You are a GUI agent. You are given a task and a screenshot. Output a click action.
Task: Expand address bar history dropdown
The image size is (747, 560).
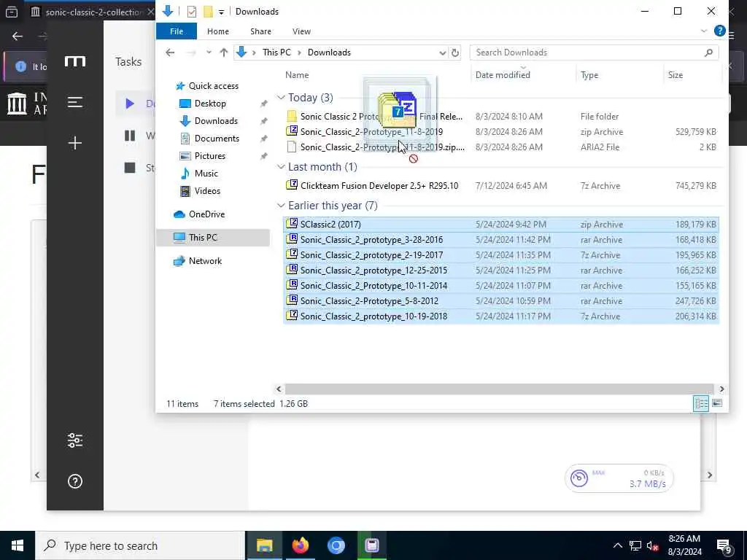(442, 52)
